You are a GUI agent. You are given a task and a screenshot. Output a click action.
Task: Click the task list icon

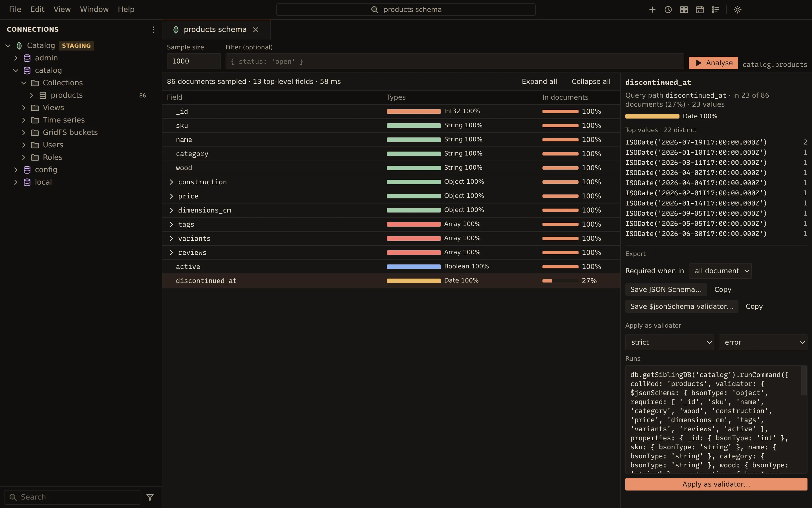[715, 10]
